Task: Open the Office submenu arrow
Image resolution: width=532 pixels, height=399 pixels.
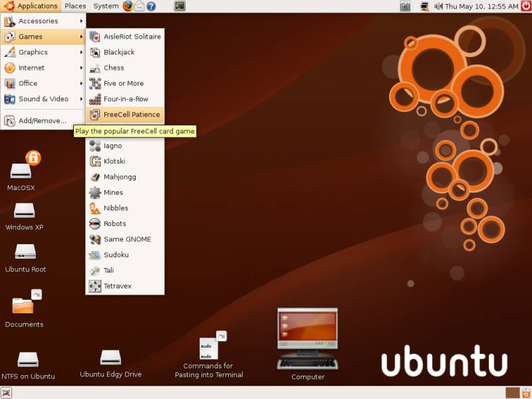Action: (81, 84)
